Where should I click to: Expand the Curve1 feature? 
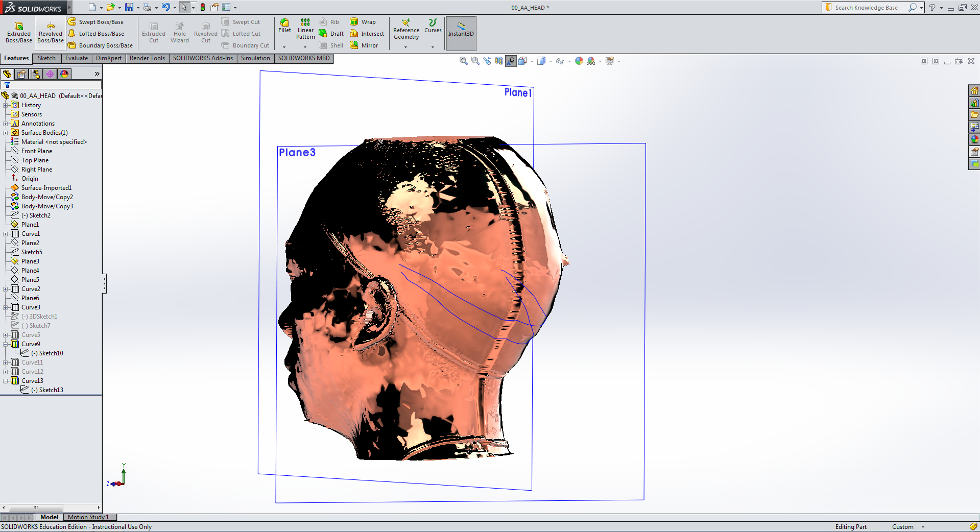tap(6, 234)
